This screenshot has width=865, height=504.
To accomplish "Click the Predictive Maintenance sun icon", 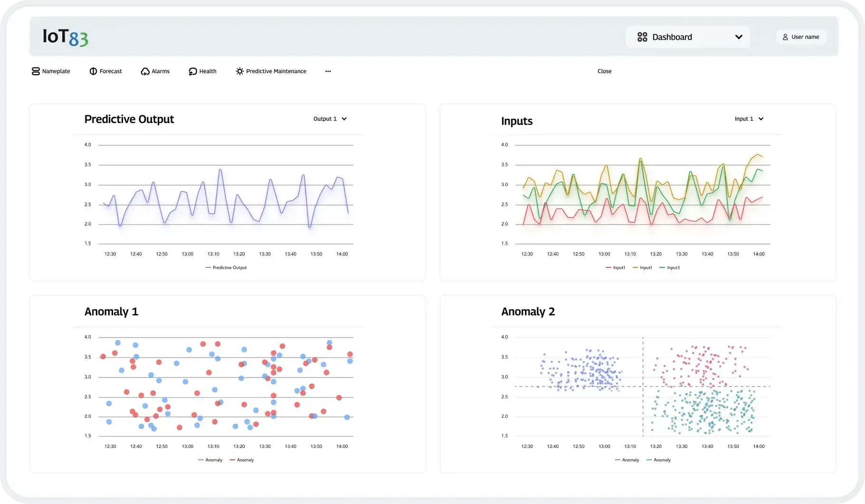I will click(x=240, y=71).
